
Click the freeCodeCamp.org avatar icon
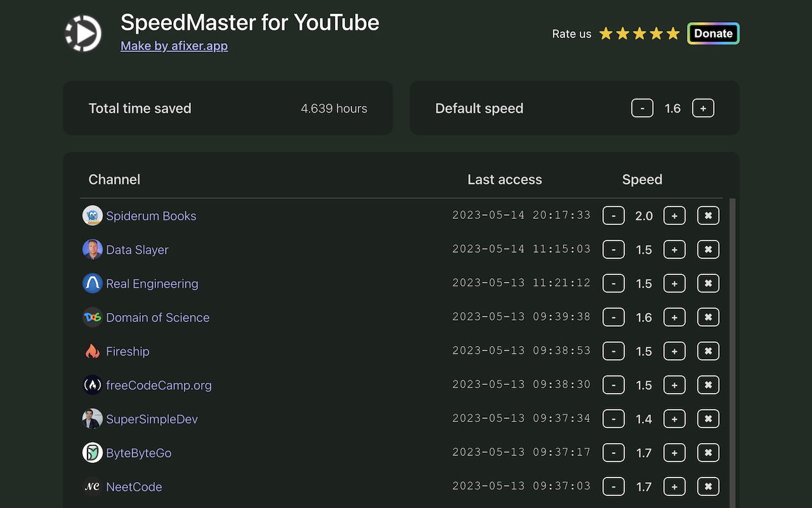click(x=93, y=385)
